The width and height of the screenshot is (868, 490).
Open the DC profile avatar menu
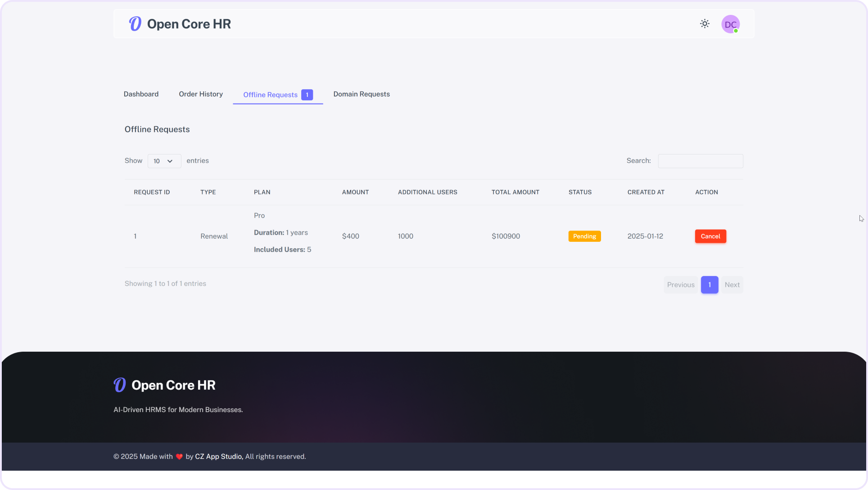coord(730,24)
